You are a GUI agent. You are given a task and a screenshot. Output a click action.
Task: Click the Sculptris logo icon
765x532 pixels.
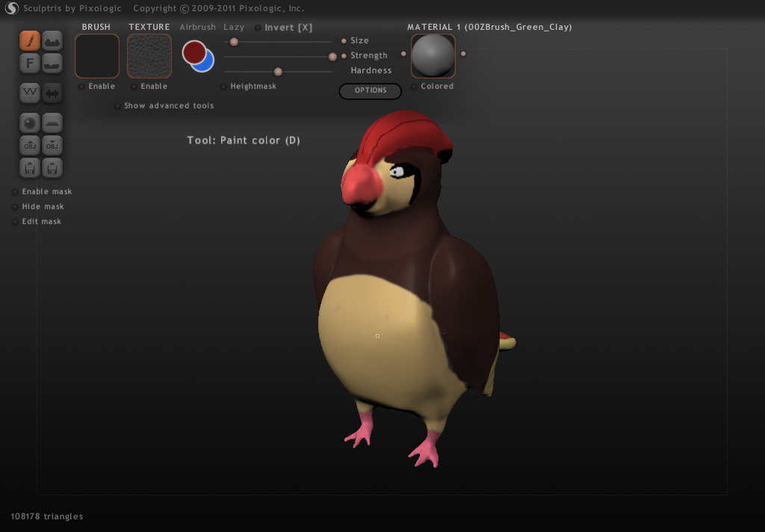click(x=11, y=8)
